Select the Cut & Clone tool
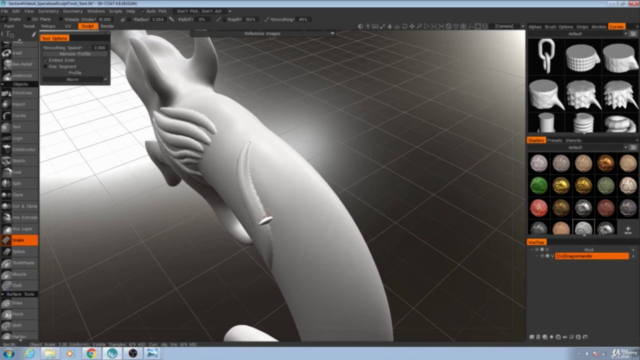640x360 pixels. (x=19, y=206)
